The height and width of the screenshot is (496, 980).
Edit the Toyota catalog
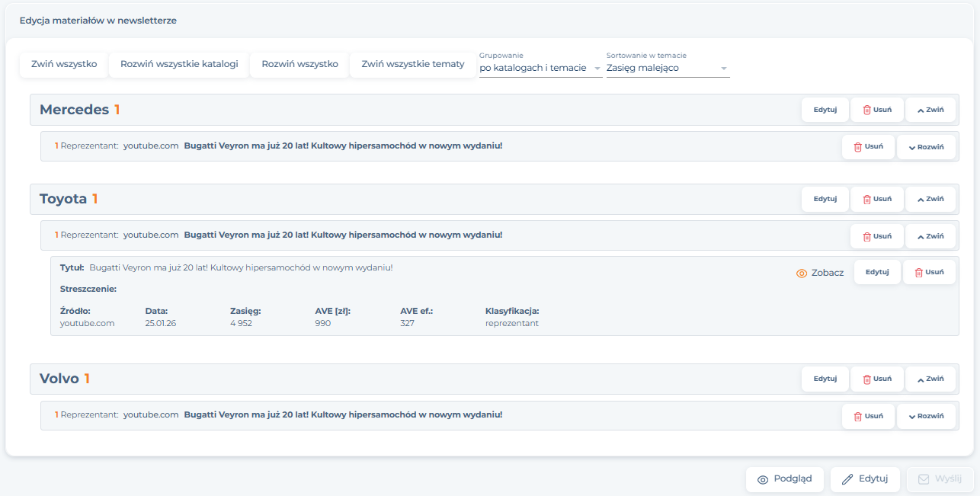pos(825,199)
